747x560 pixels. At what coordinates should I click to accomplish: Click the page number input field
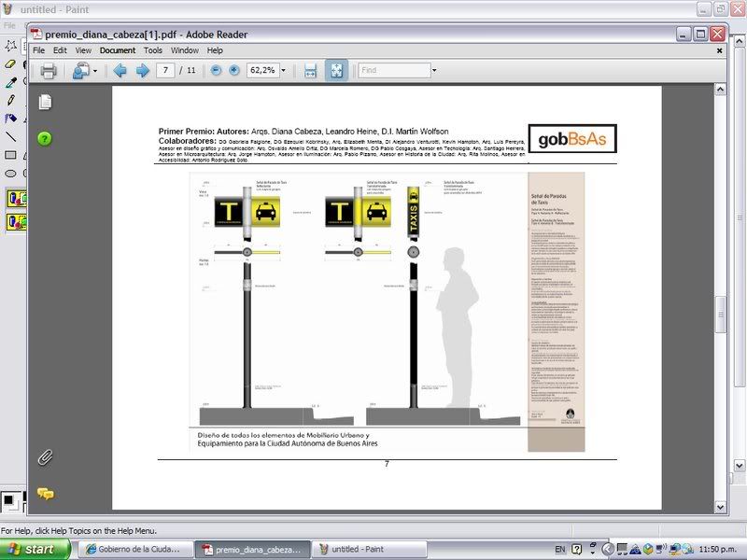click(x=167, y=71)
